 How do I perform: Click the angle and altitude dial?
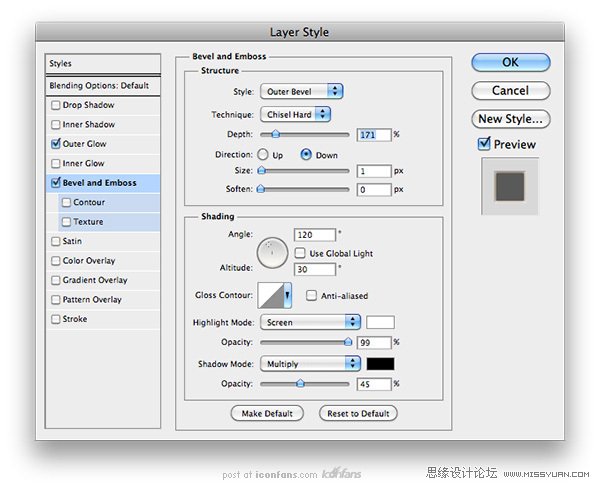(272, 253)
